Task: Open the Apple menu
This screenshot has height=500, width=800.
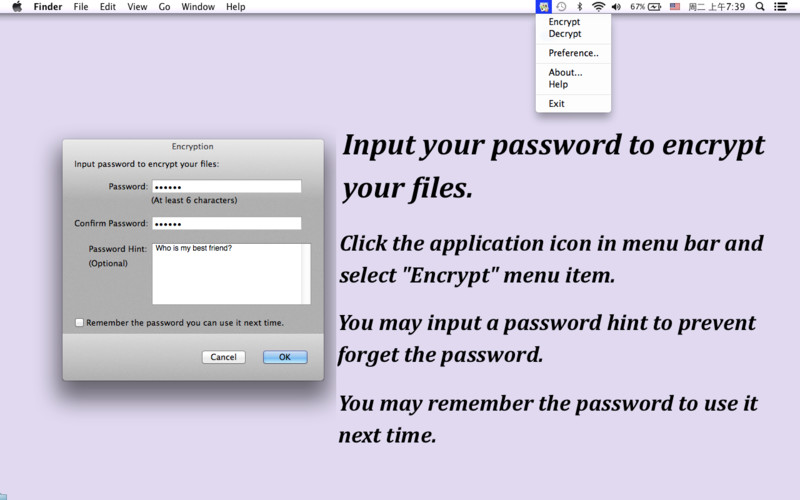Action: 17,6
